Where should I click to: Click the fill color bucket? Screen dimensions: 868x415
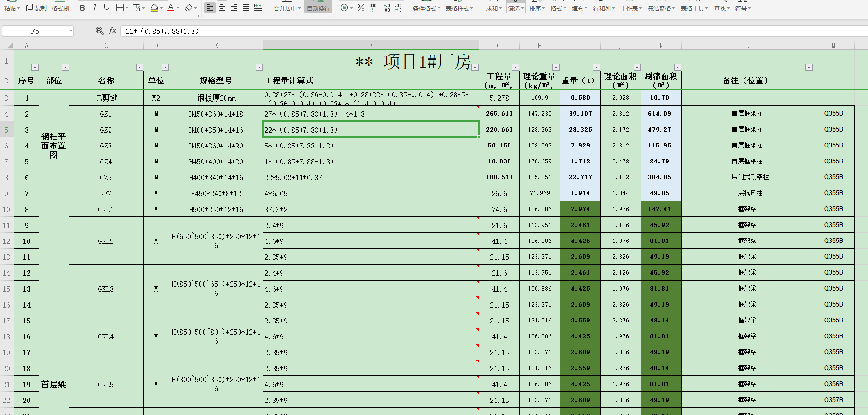(154, 8)
